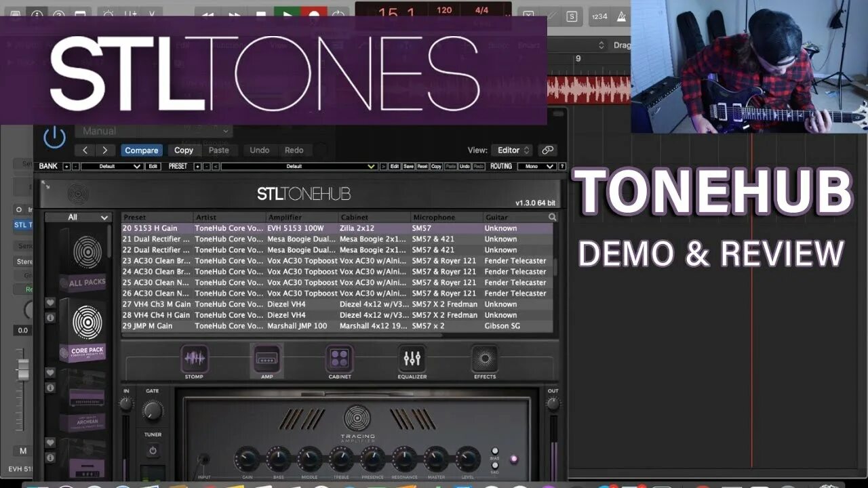This screenshot has height=488, width=868.
Task: Sort the list by Cabinet column
Action: click(374, 218)
